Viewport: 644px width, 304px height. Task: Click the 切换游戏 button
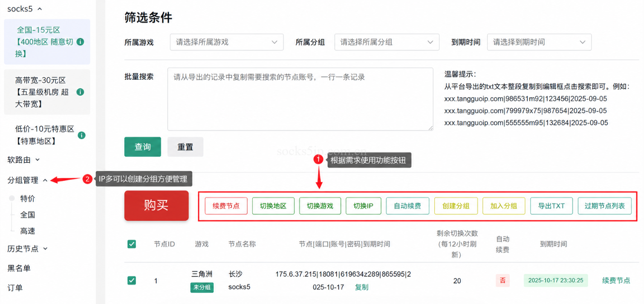(320, 206)
